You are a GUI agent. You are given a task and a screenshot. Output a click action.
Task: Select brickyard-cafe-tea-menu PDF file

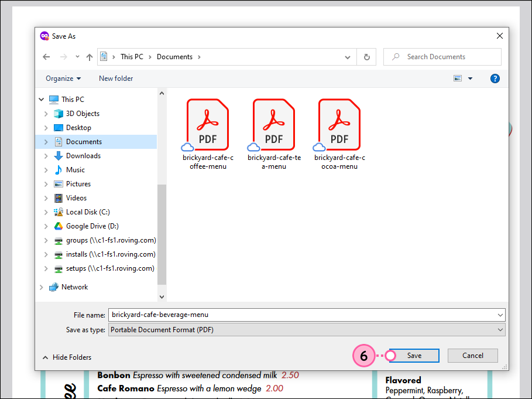pos(274,135)
